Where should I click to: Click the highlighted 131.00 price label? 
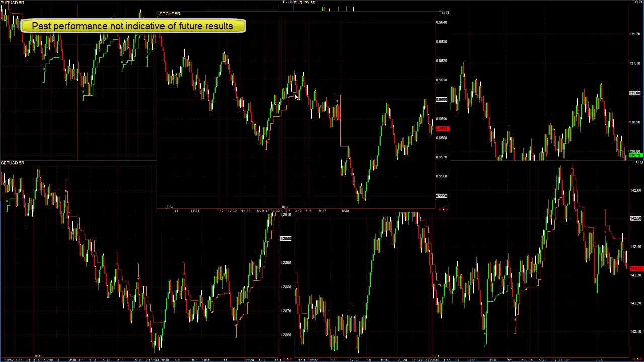coord(635,93)
